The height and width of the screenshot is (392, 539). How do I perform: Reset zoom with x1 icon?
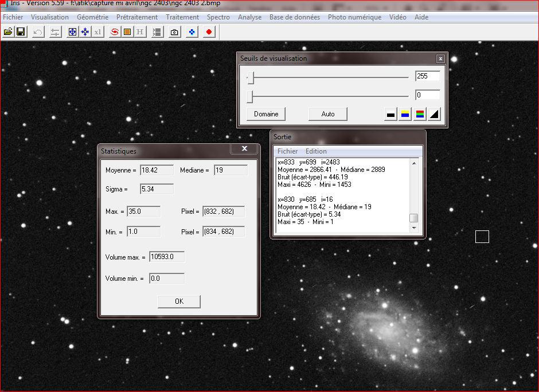pyautogui.click(x=98, y=32)
